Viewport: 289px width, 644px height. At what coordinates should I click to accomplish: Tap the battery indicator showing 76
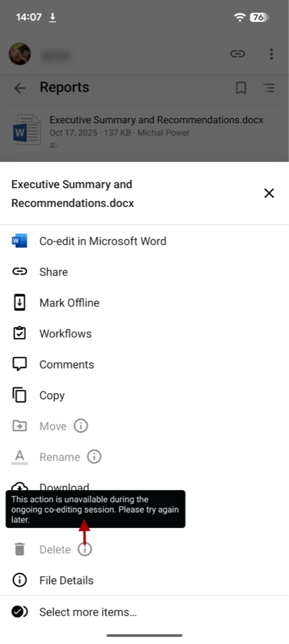click(259, 17)
